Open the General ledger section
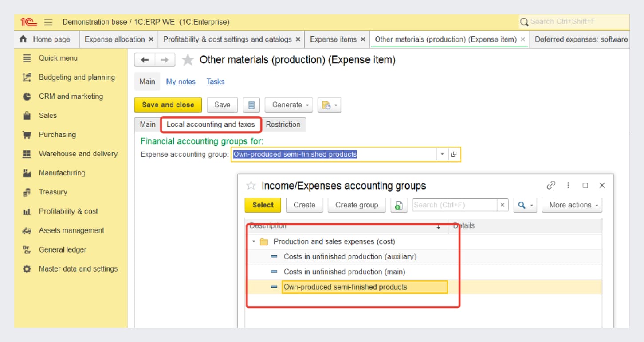 [63, 249]
